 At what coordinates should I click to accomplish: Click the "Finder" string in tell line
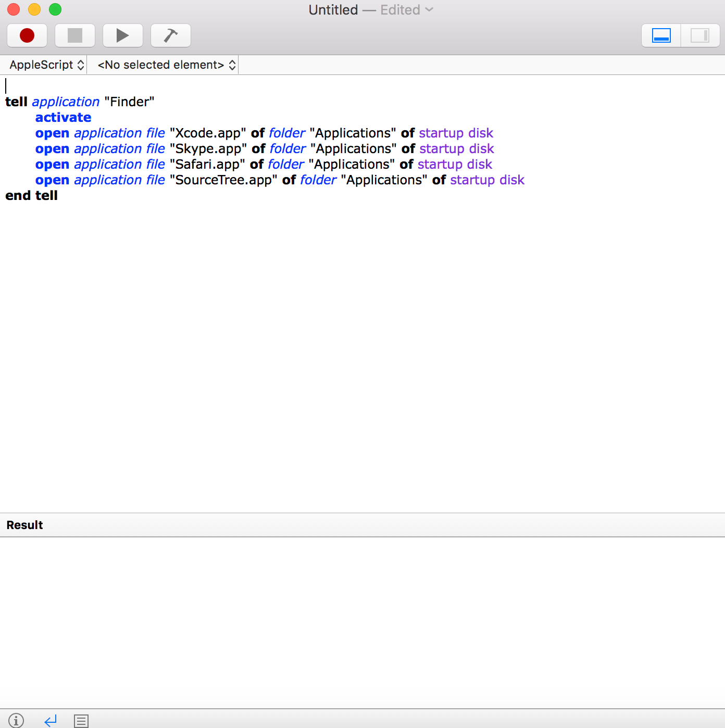[x=130, y=102]
